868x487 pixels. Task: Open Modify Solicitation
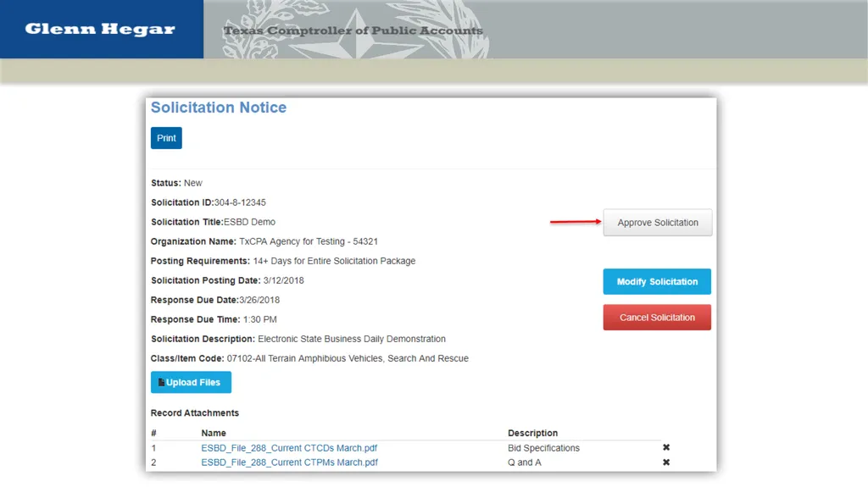click(657, 282)
